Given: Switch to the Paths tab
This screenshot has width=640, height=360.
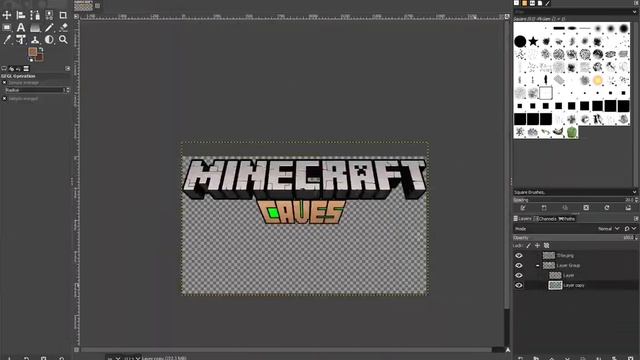Looking at the screenshot, I should tap(567, 219).
